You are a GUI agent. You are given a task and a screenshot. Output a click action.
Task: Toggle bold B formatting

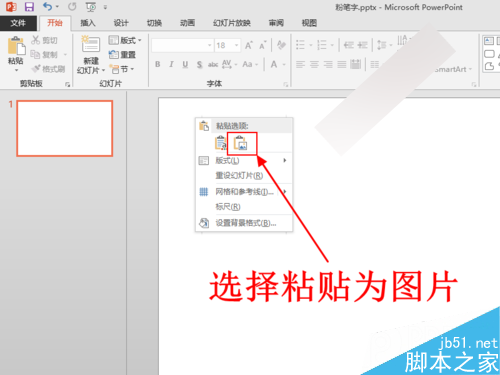(x=158, y=64)
